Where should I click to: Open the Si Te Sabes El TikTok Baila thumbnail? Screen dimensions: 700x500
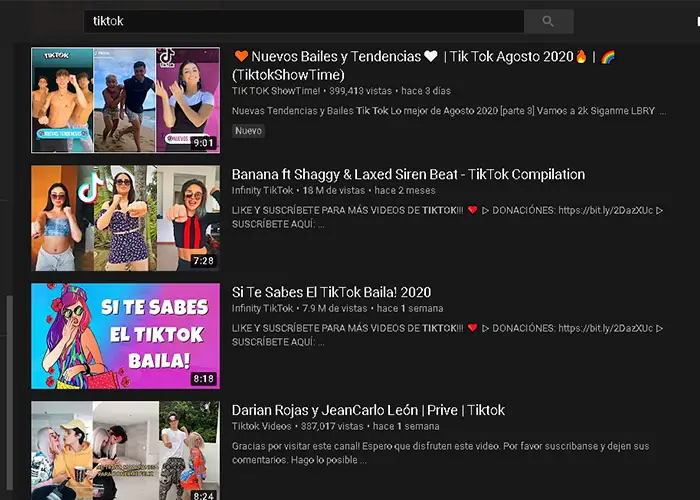tap(125, 336)
